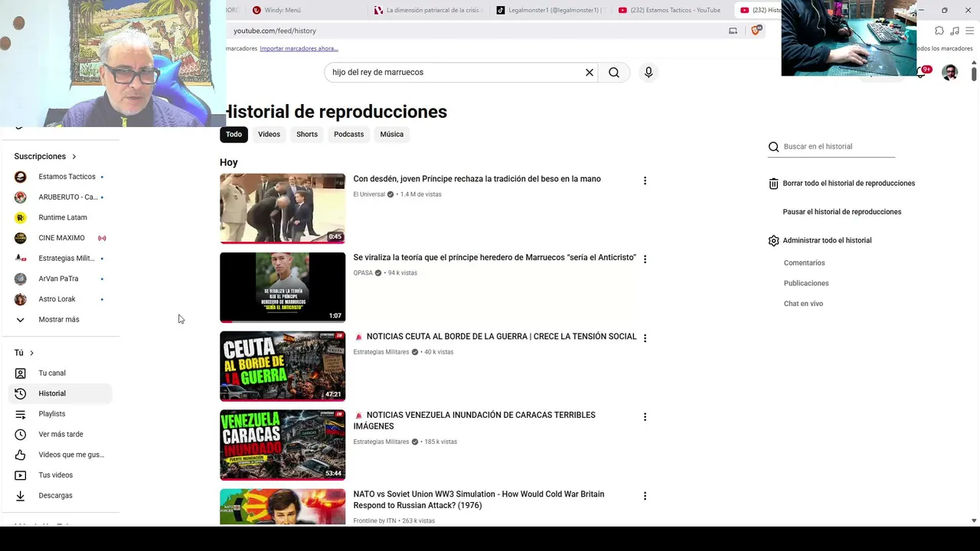
Task: Click the 'QPASA' channel name
Action: point(363,273)
